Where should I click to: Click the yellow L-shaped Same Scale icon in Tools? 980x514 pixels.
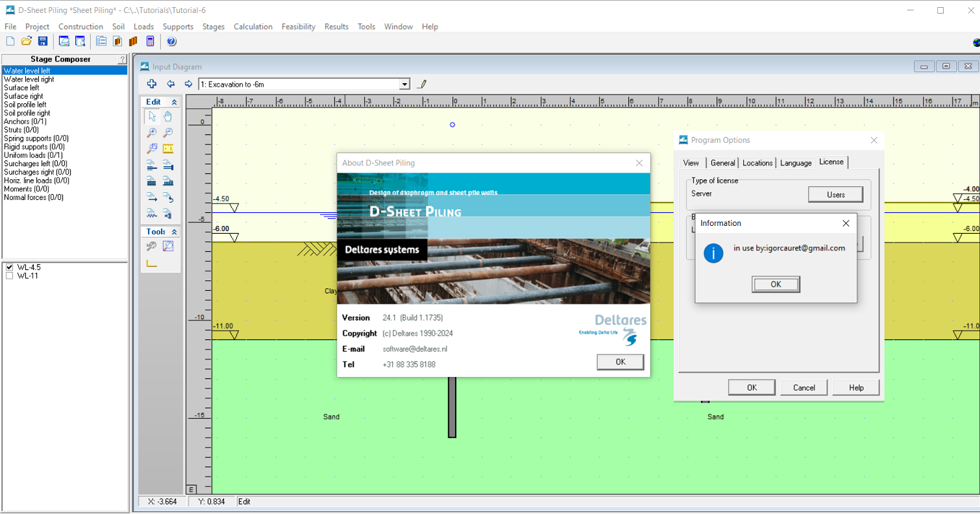pos(152,263)
